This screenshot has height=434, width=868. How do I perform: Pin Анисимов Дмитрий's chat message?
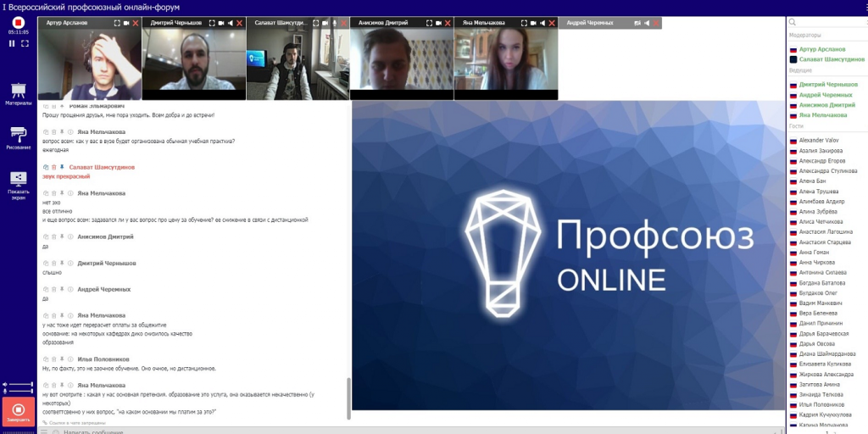(x=62, y=237)
